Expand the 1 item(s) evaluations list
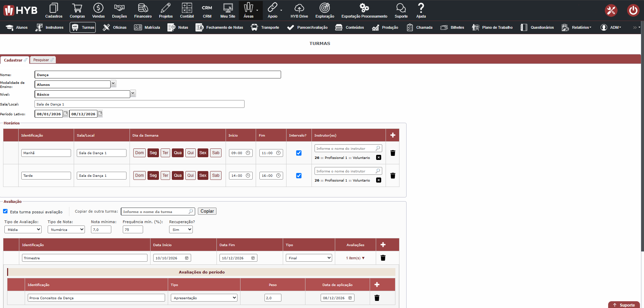Viewport: 644px width, 308px height. point(355,258)
